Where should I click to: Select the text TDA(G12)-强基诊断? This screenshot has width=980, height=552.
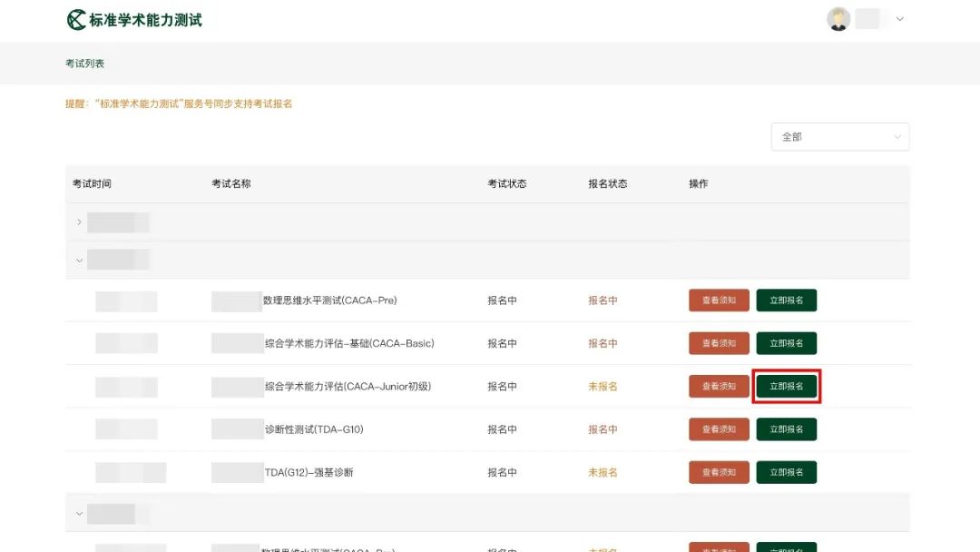pyautogui.click(x=309, y=472)
